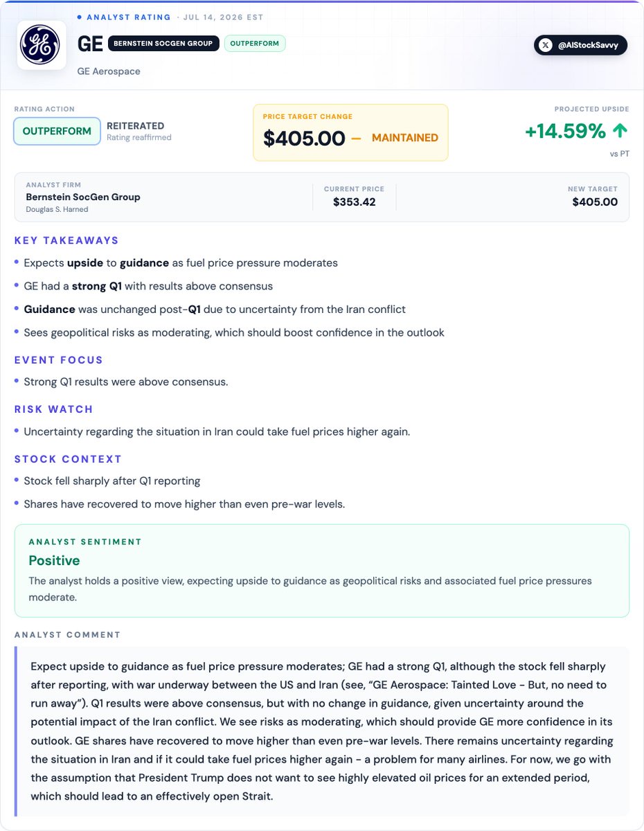
Task: Click the Outperform rating action box
Action: tap(57, 132)
